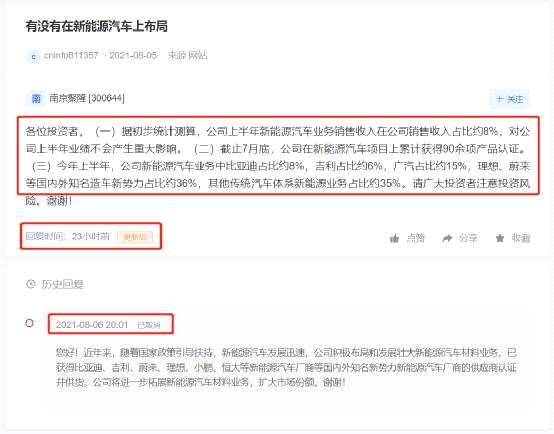Screen dimensions: 554x434
Task: Open the cninfo811357 username link
Action: point(71,55)
